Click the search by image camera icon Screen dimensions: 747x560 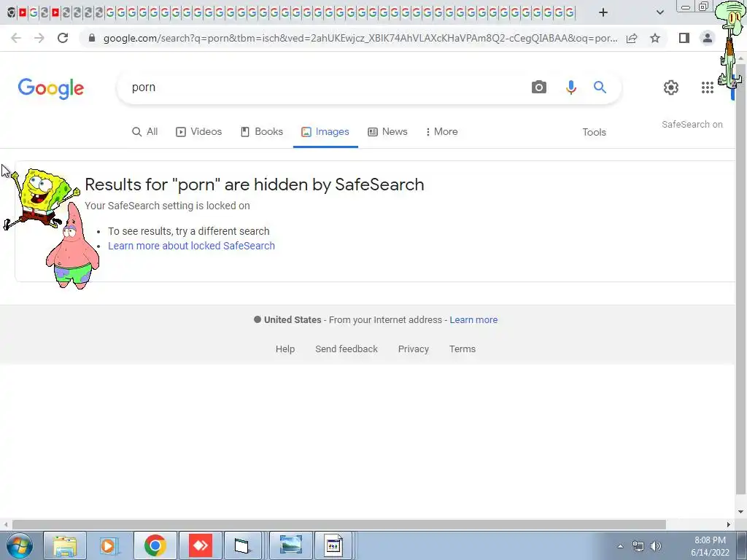click(539, 87)
